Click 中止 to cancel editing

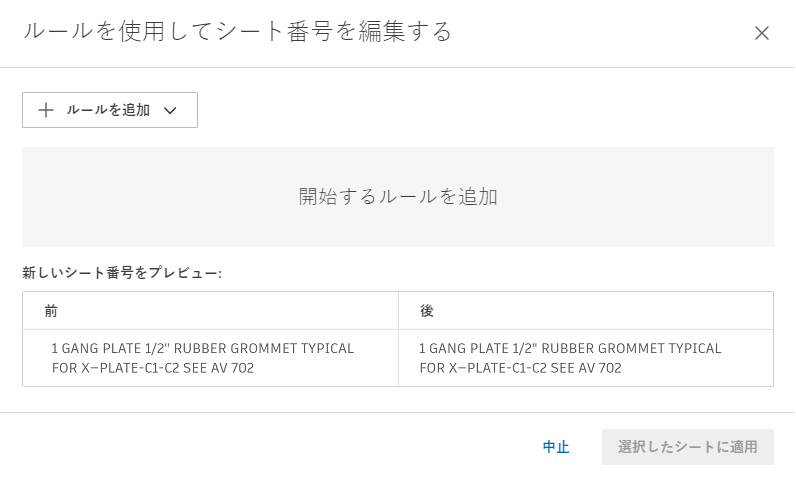556,447
